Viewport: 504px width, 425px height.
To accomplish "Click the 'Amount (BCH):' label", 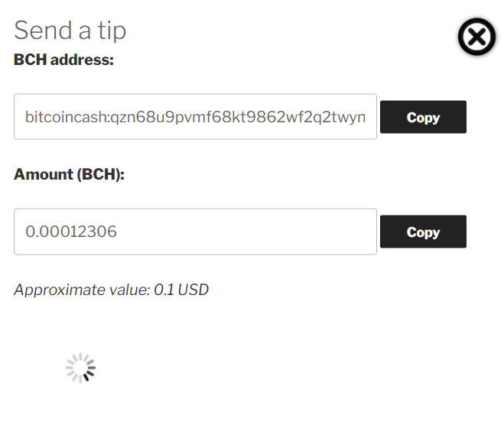I will 69,174.
